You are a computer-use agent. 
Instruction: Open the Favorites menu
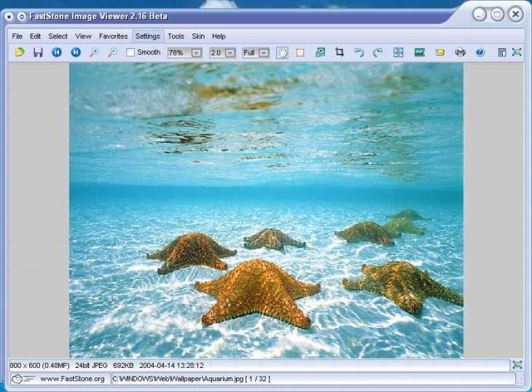113,36
